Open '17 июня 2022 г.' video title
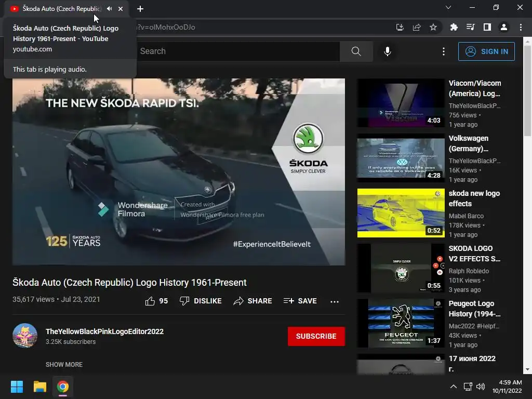 coord(472,364)
